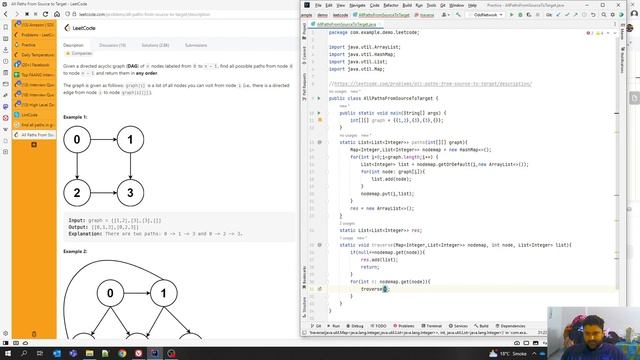Reload the LeetCode page

[x=46, y=14]
